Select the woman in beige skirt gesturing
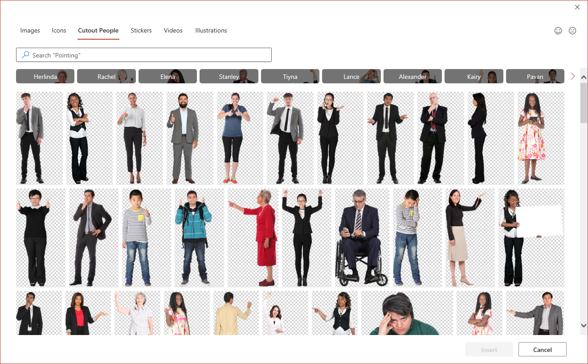Image resolution: width=588 pixels, height=364 pixels. [x=470, y=237]
